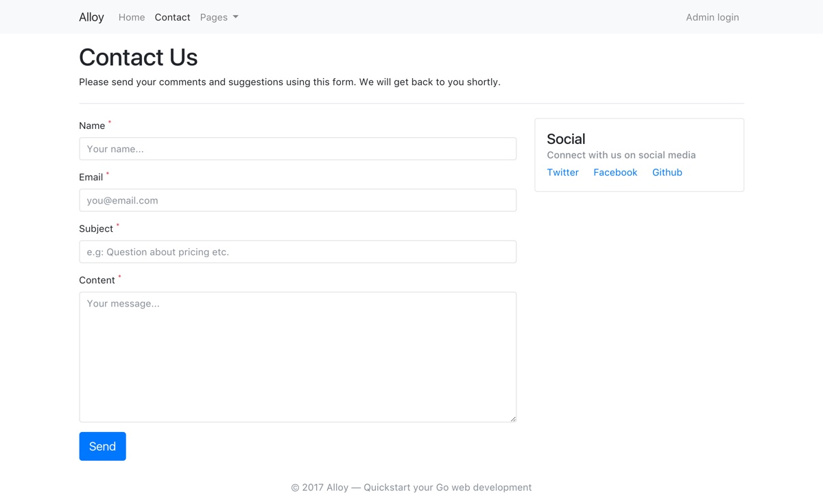Screen dimensions: 823x504
Task: Grab the textarea resize handle corner
Action: [x=513, y=418]
